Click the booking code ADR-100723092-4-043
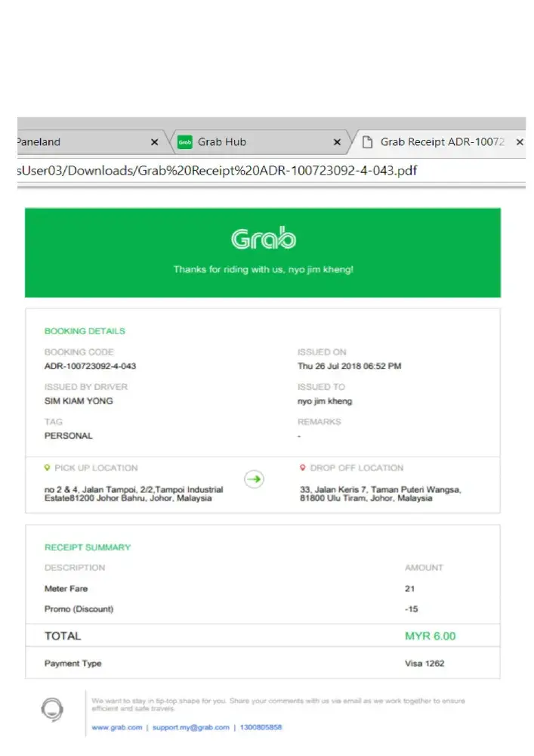The height and width of the screenshot is (756, 534). pos(91,367)
